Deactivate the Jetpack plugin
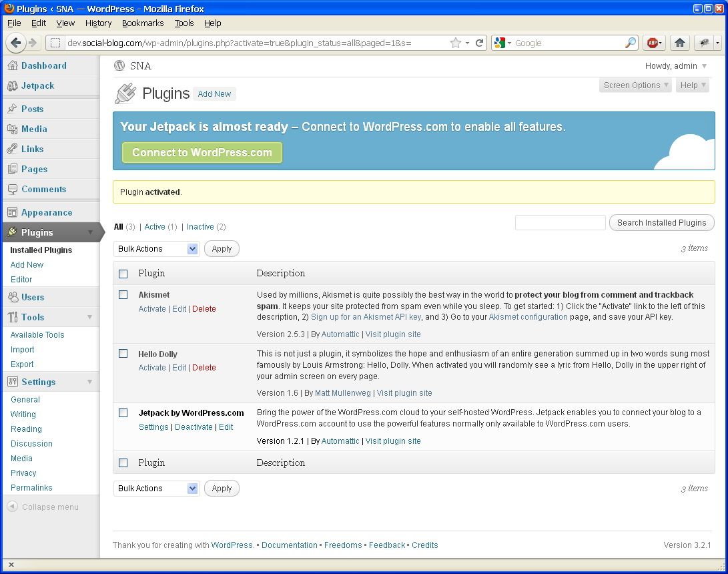The image size is (728, 574). tap(194, 426)
